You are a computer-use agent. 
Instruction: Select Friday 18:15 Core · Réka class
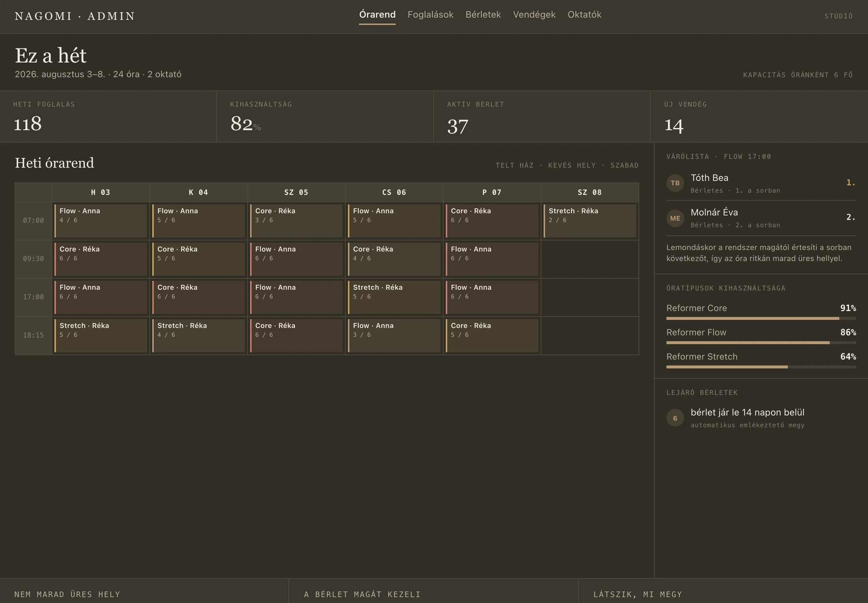tap(492, 336)
